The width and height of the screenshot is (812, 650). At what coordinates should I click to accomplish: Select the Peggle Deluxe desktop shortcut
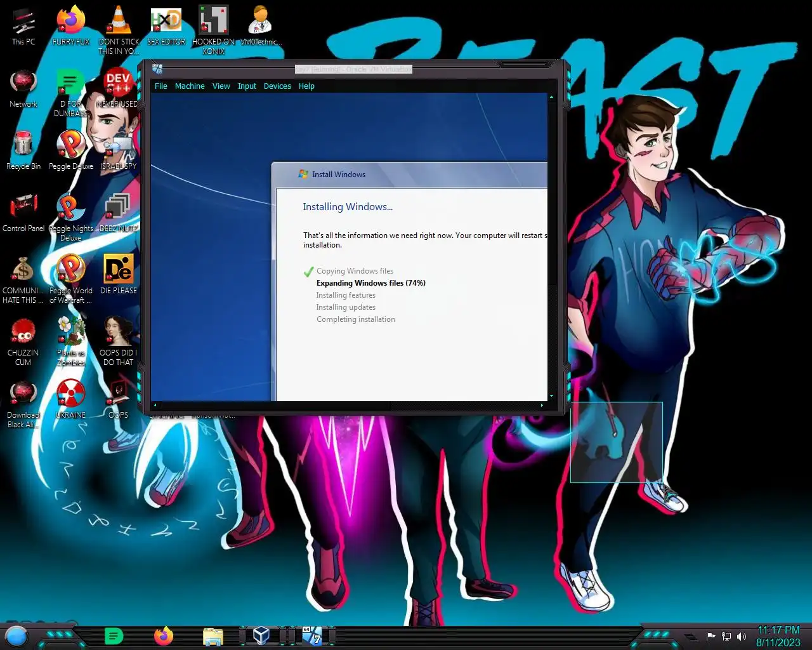71,151
